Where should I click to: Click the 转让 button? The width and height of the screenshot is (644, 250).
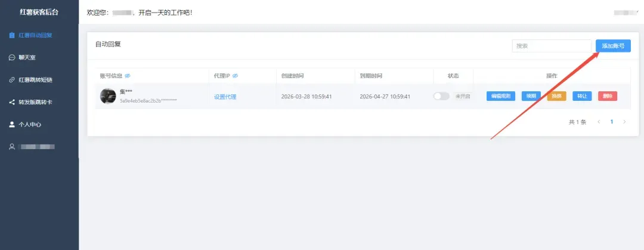582,96
